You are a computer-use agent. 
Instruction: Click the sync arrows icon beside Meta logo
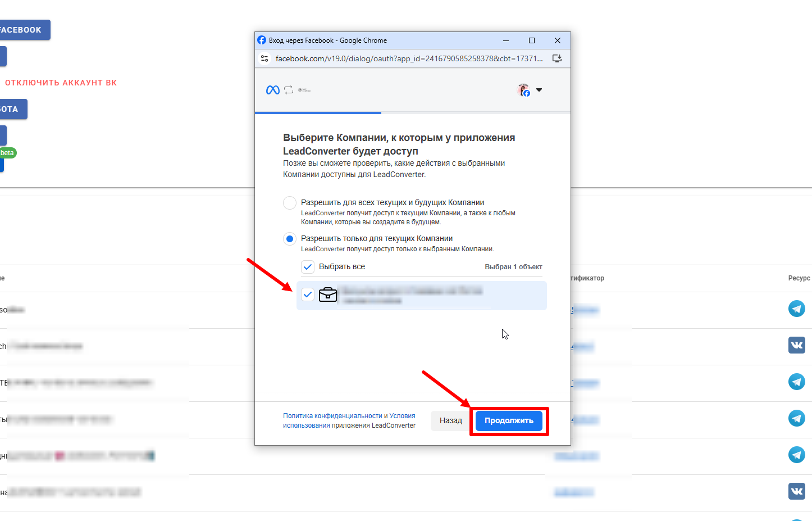pos(289,90)
